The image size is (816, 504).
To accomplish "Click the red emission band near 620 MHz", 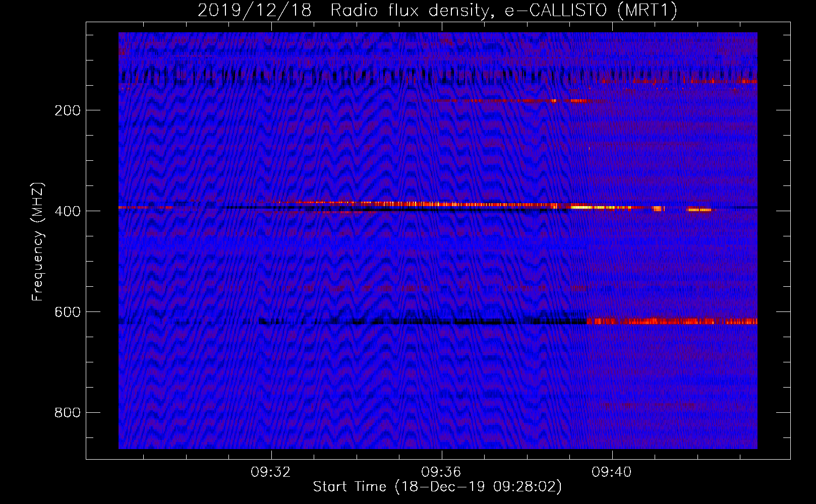I will pos(672,321).
